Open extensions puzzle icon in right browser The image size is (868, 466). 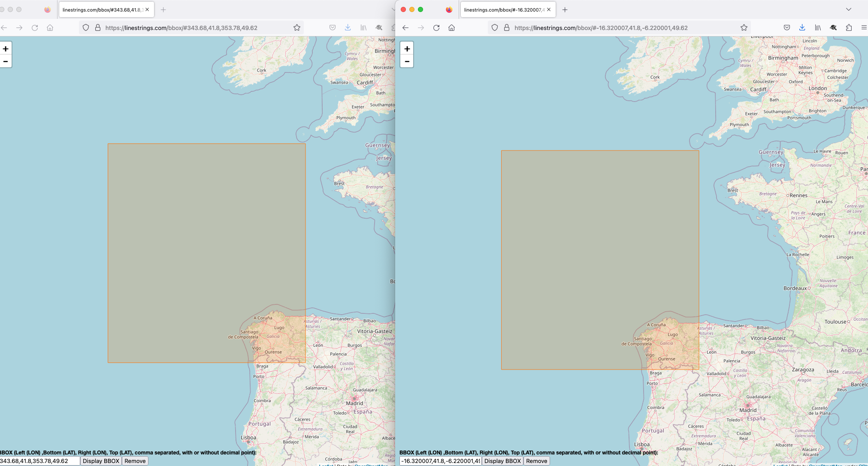849,28
